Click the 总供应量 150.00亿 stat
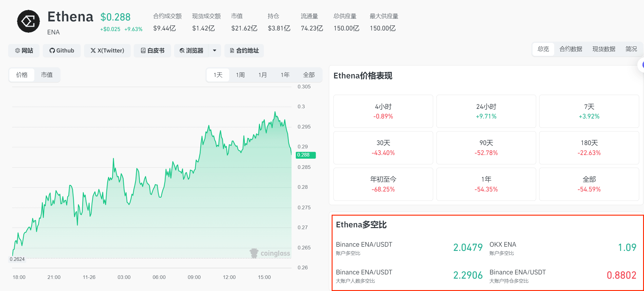The width and height of the screenshot is (644, 291). point(346,22)
